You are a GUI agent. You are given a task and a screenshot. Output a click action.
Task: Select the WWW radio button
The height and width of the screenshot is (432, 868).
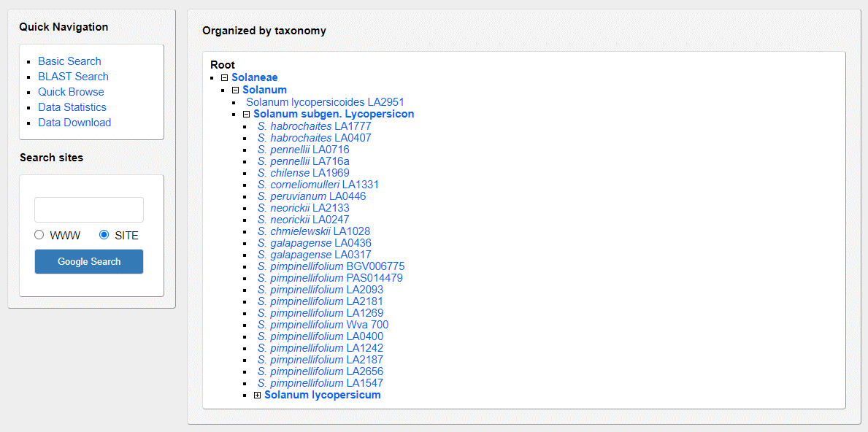pyautogui.click(x=39, y=235)
